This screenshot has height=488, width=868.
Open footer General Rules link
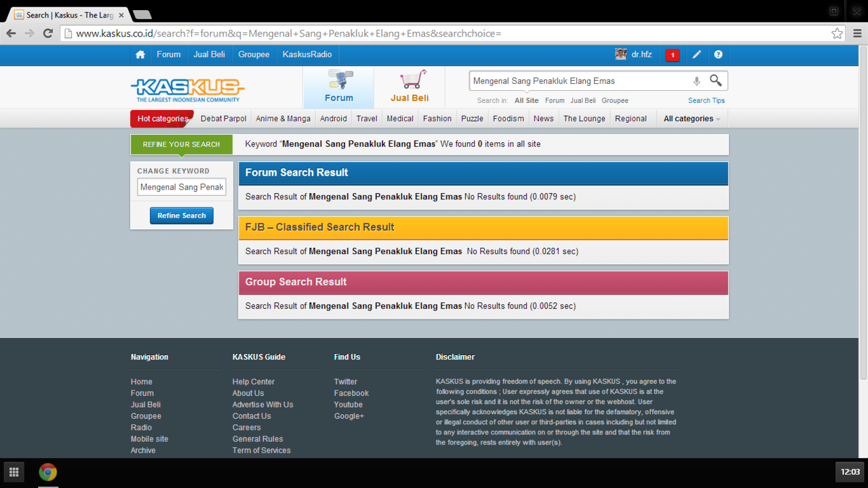pos(258,439)
